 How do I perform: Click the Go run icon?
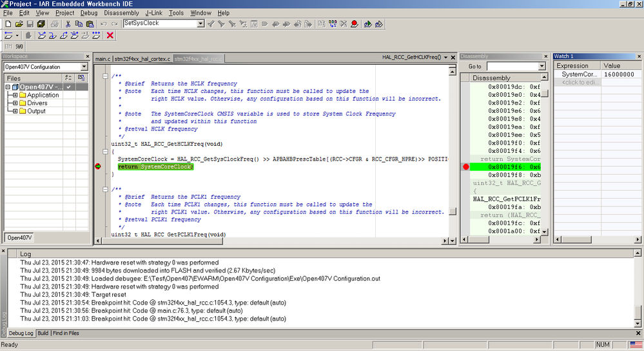[96, 35]
